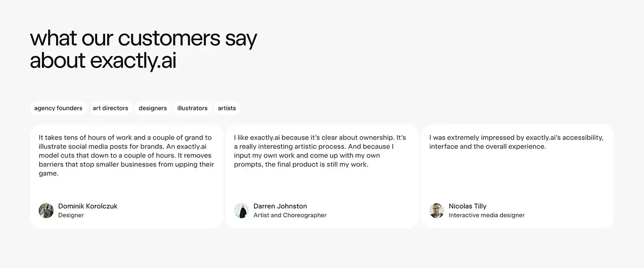Click Nicolas Tilly's avatar photo
Image resolution: width=644 pixels, height=268 pixels.
(437, 210)
